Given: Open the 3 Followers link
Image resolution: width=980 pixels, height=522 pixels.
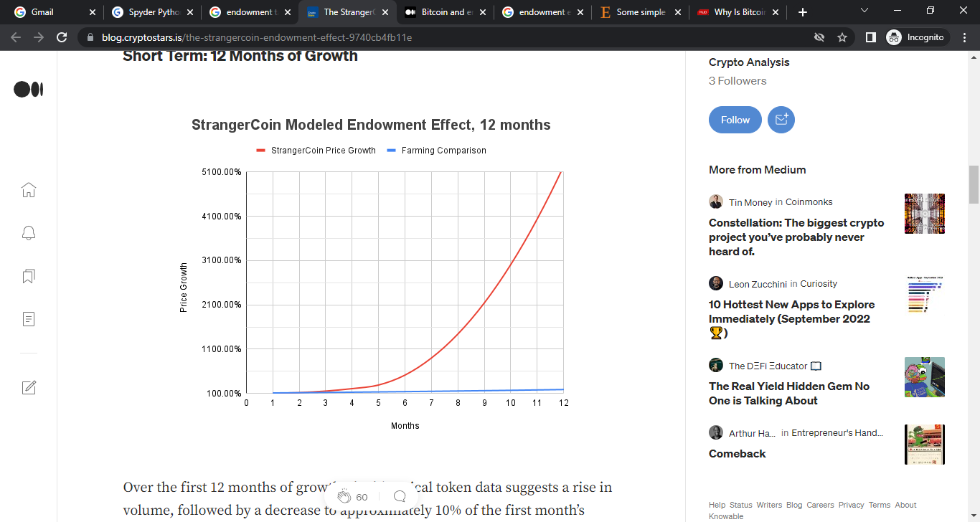Looking at the screenshot, I should click(738, 81).
